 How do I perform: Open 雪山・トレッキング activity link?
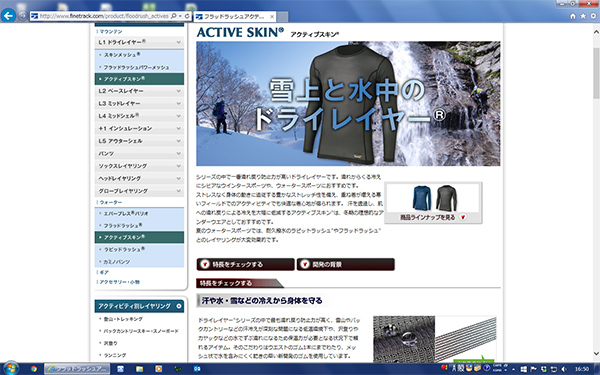(123, 319)
